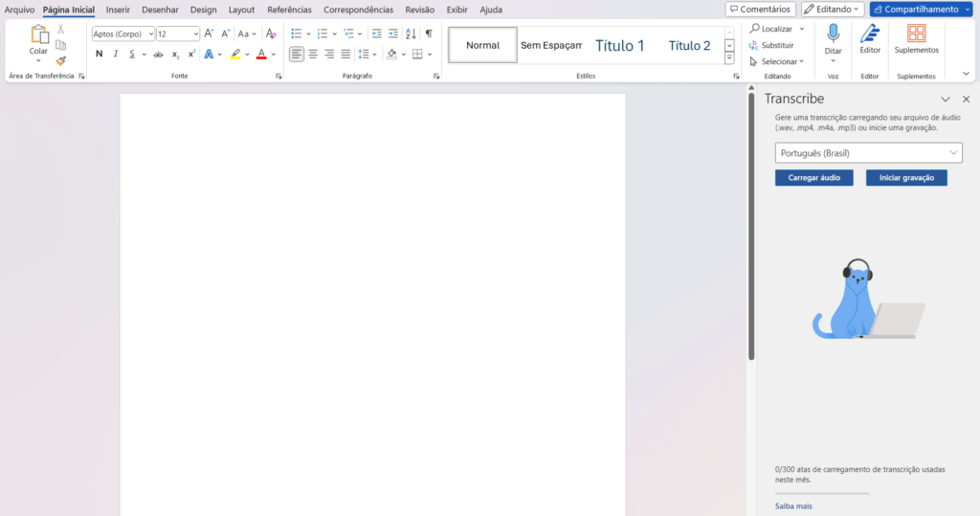
Task: Open the Editor pen icon
Action: (x=870, y=34)
